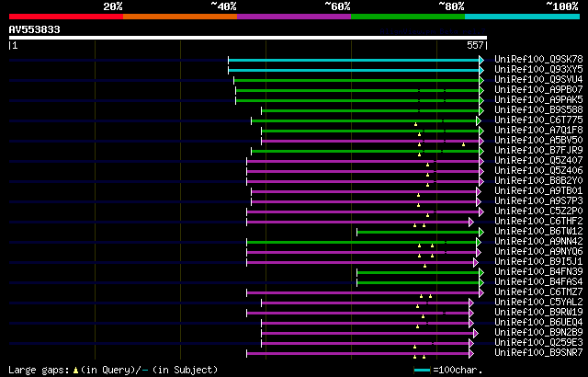Select the UniRef100_B4FN39 hit label
This screenshot has height=377, width=588.
tap(538, 272)
